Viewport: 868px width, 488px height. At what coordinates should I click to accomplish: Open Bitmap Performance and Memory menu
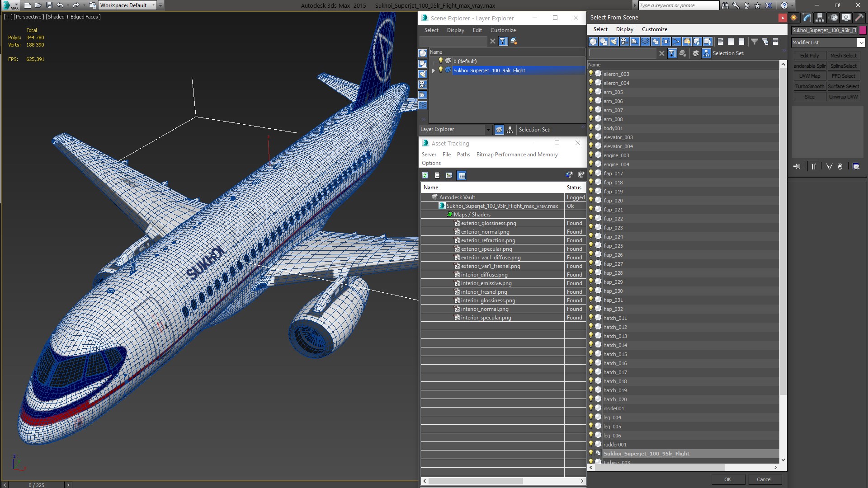point(517,155)
